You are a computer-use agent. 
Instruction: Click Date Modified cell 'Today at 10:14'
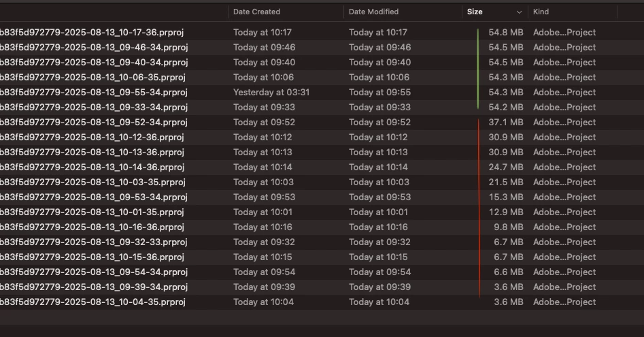[x=378, y=167]
